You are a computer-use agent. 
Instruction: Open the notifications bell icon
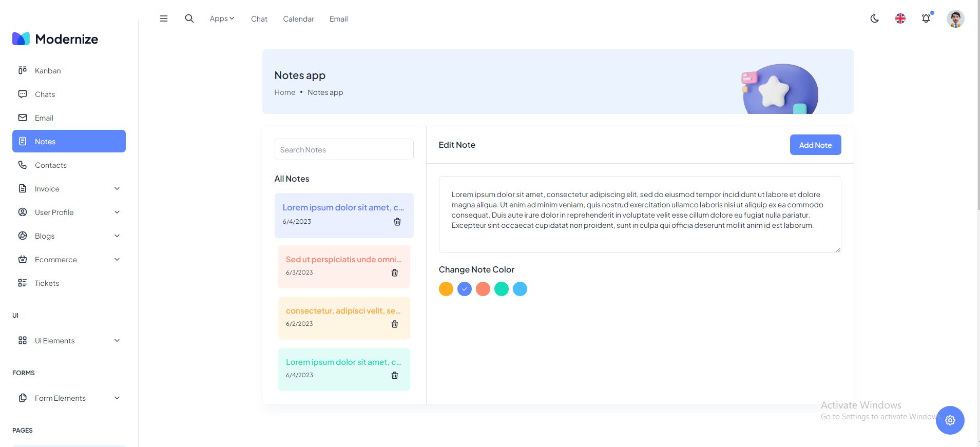click(x=926, y=18)
